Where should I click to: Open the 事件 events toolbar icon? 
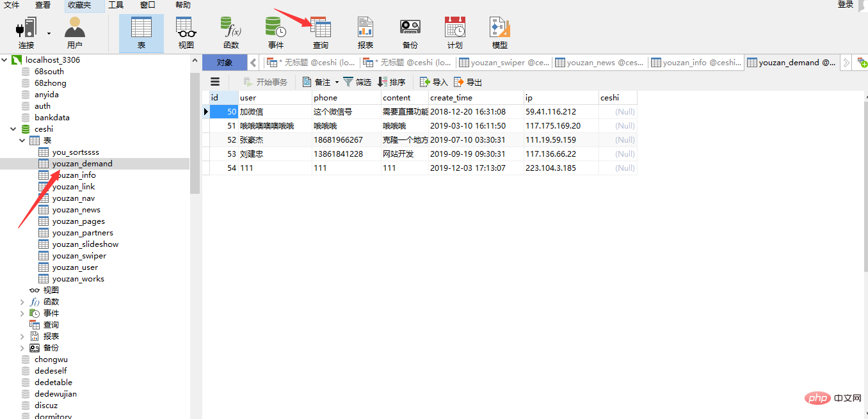click(276, 33)
